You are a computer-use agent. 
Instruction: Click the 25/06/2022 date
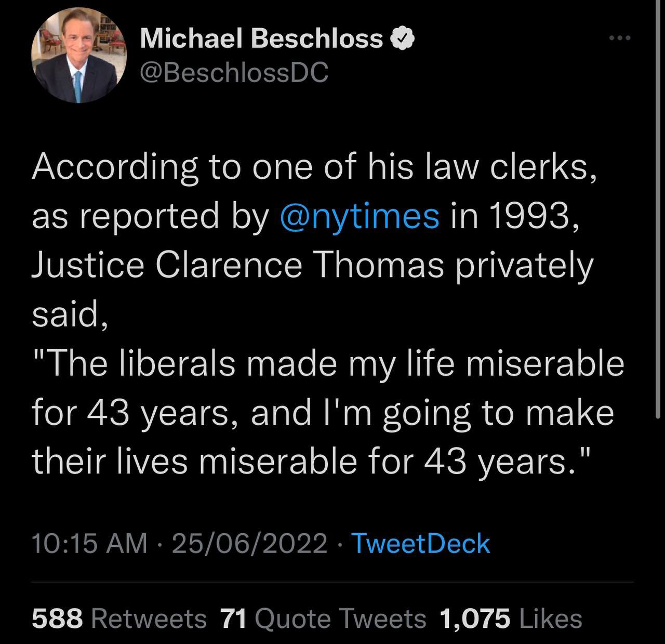(249, 543)
